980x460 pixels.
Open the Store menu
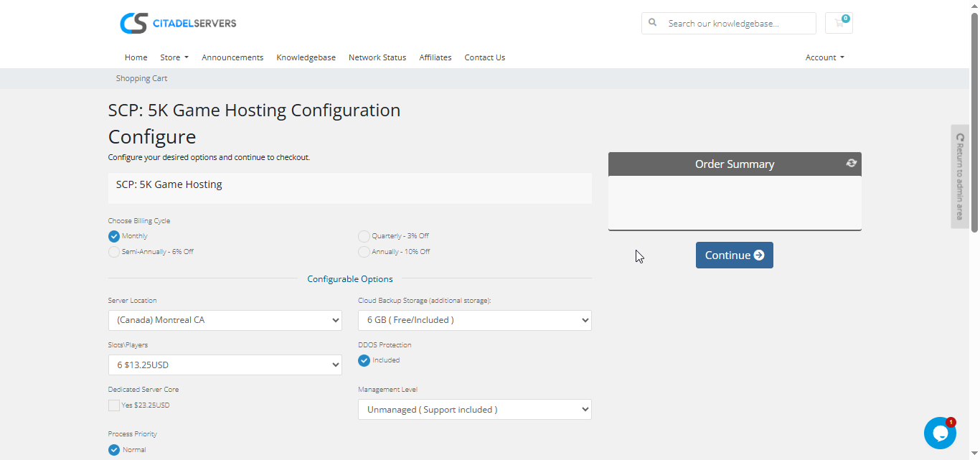click(x=174, y=57)
